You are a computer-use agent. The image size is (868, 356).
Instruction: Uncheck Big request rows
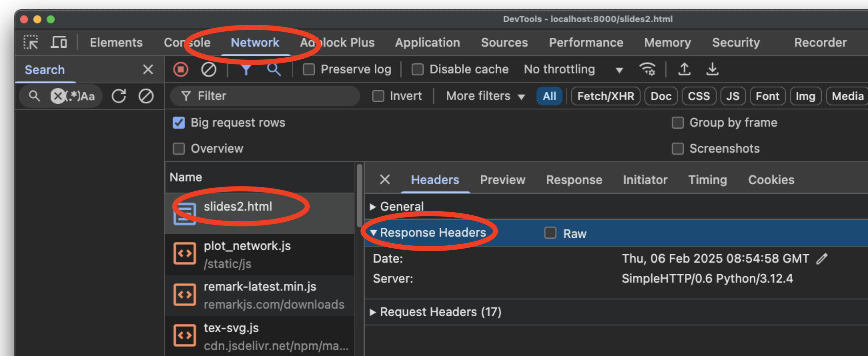coord(179,123)
